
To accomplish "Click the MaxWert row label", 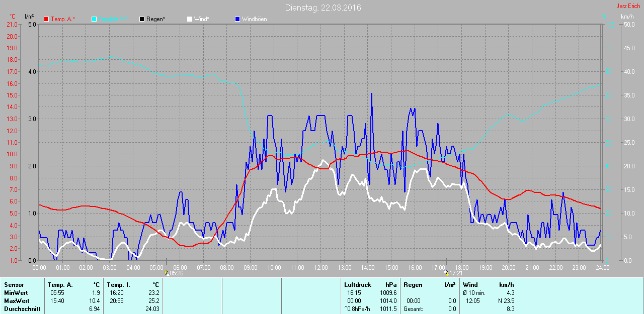I will (16, 301).
